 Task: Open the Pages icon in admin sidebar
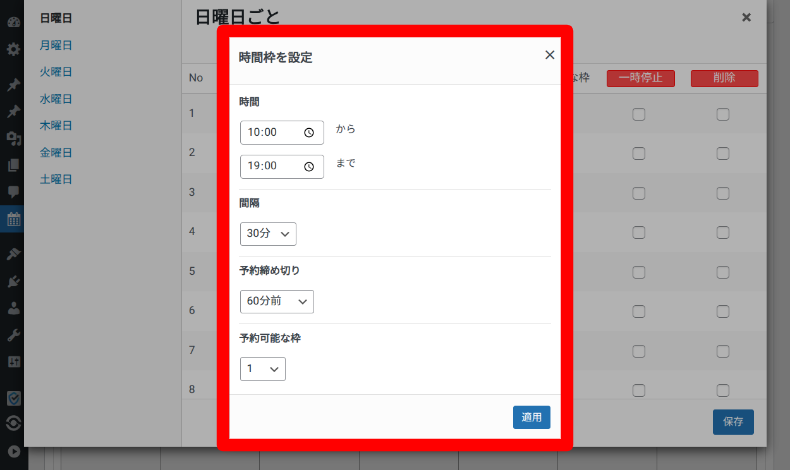coord(14,165)
